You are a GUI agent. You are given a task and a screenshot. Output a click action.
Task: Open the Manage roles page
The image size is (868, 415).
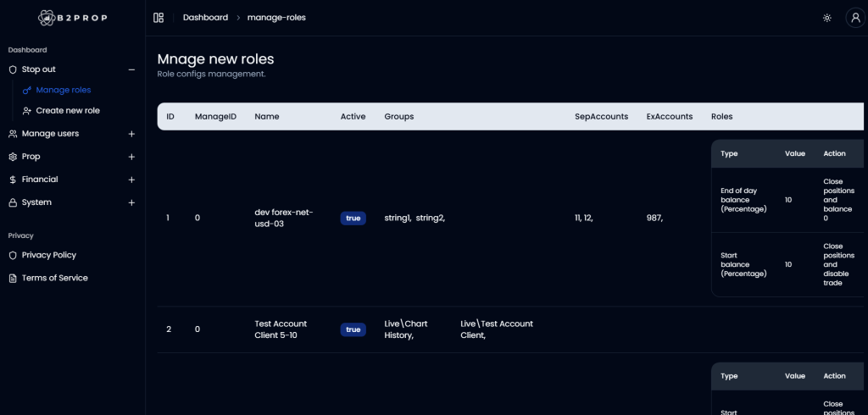63,90
